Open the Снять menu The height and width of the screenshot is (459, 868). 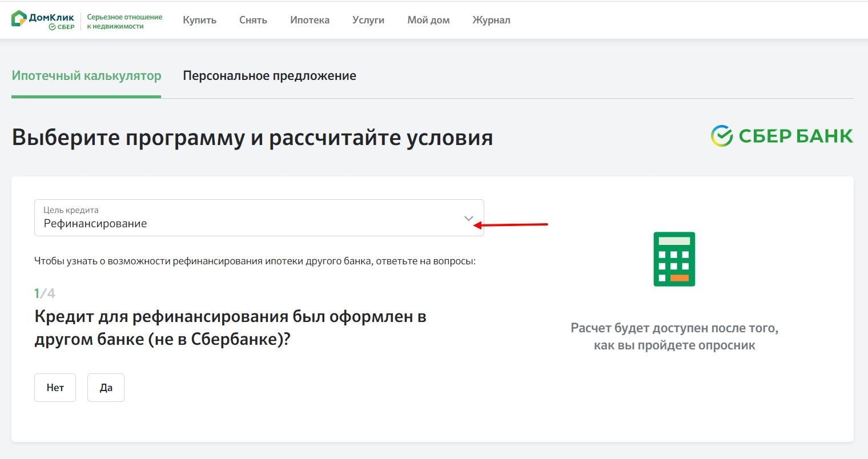coord(253,20)
